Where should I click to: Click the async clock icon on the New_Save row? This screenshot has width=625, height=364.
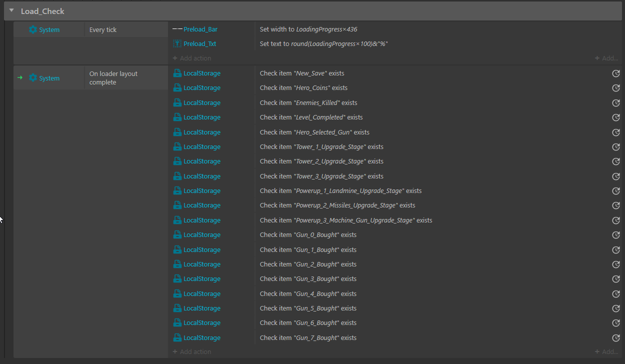point(616,73)
